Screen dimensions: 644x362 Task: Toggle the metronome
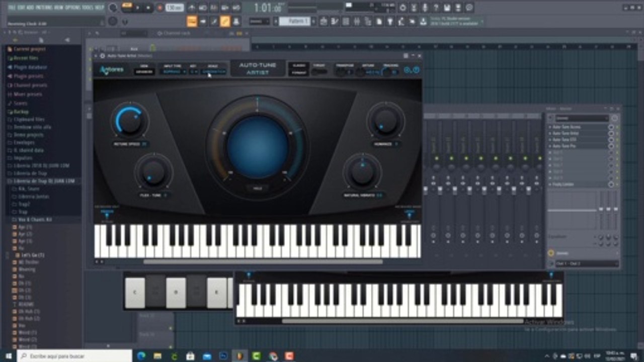192,8
